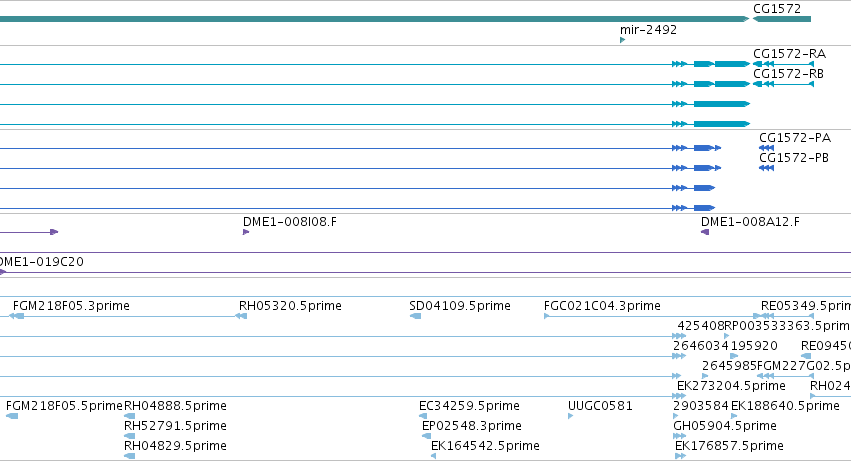The height and width of the screenshot is (461, 851).
Task: Open the EC34259.5prime EST label
Action: 469,406
